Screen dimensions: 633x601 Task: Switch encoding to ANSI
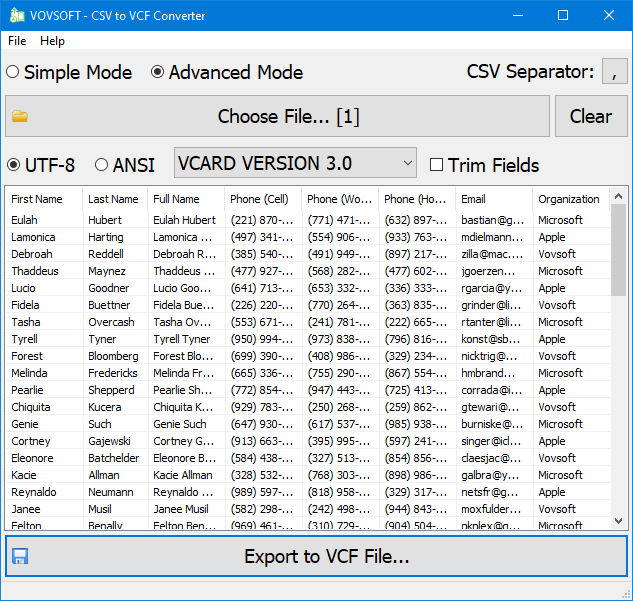coord(101,165)
